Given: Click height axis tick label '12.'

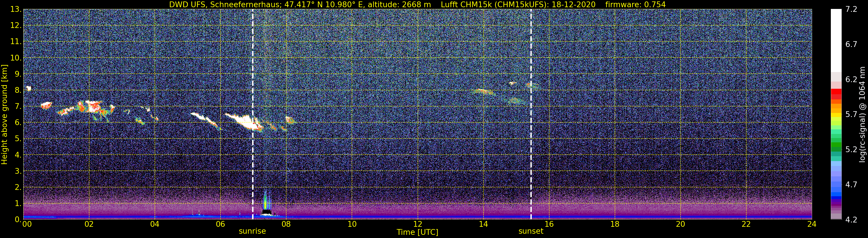Looking at the screenshot, I should point(16,26).
